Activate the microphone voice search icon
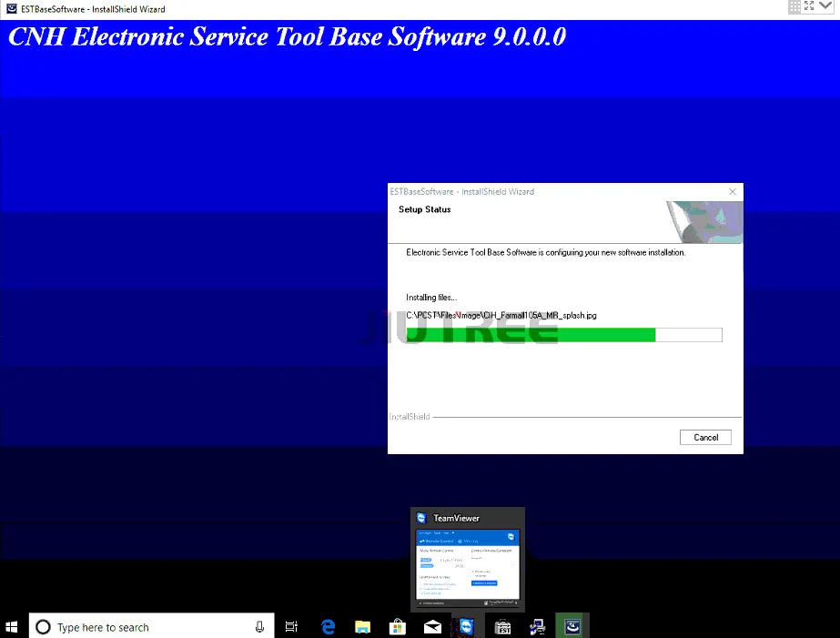Screen dimensions: 840x638 tap(259, 626)
